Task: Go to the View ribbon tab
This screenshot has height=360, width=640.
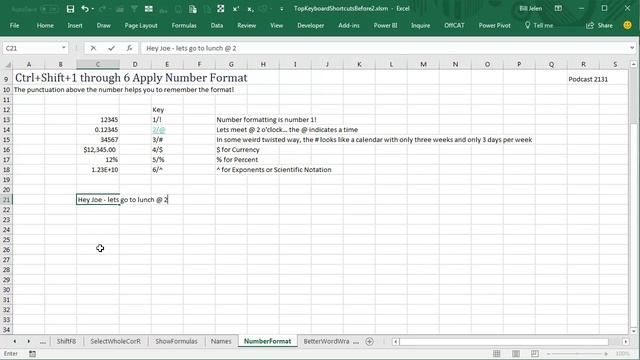Action: [276, 25]
